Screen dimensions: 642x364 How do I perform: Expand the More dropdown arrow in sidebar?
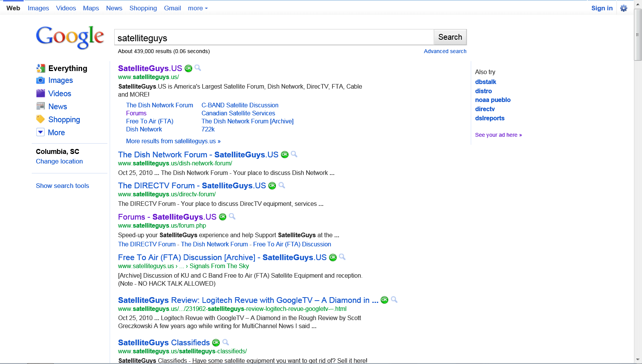pos(41,132)
